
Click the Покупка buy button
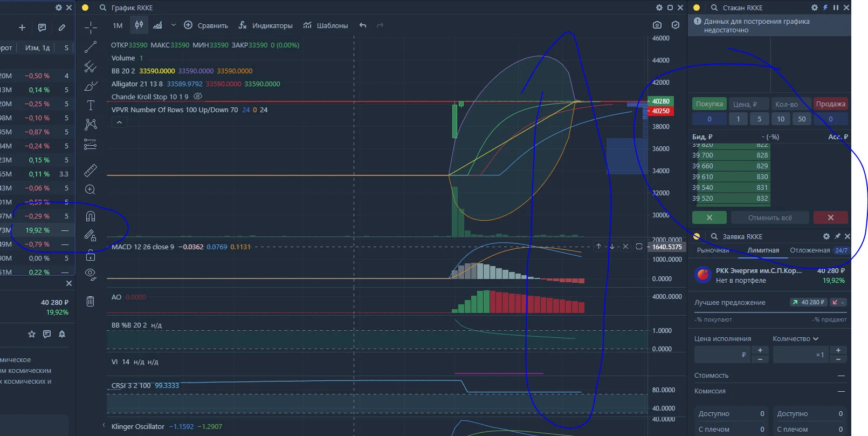pyautogui.click(x=709, y=104)
